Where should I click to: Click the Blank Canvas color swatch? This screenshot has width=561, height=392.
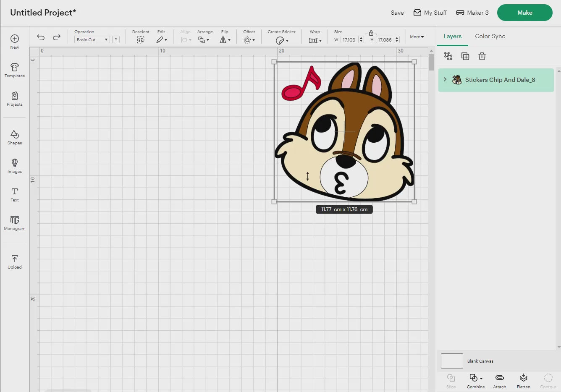[x=452, y=361]
